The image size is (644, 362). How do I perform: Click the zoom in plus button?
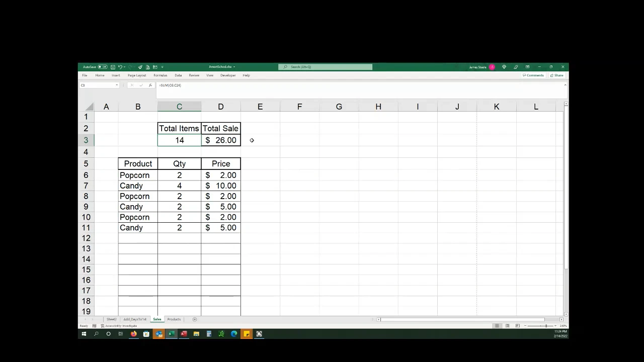555,326
